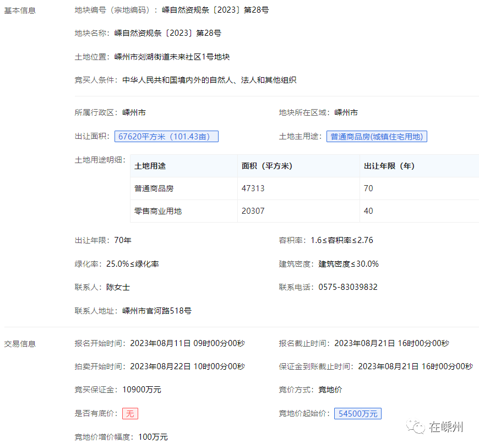Select the 54500万元 starting price badge
The width and height of the screenshot is (479, 448).
(x=357, y=413)
